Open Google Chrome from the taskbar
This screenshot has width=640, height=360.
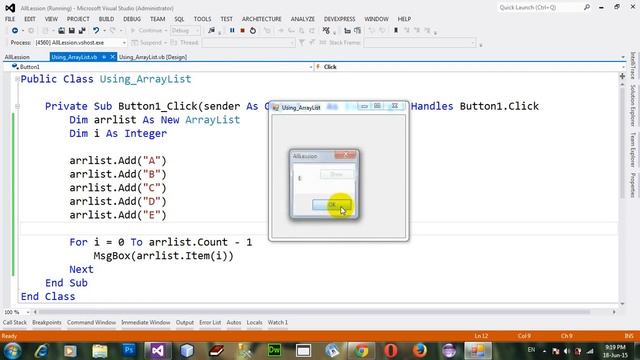click(361, 351)
